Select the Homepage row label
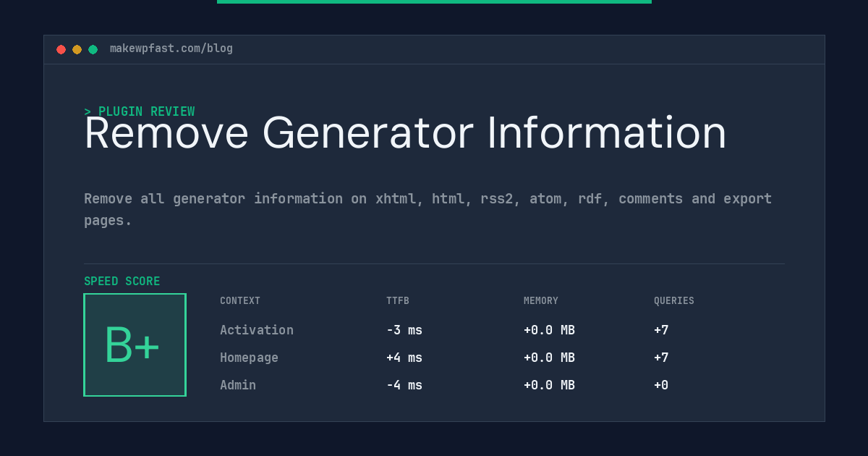 [249, 358]
